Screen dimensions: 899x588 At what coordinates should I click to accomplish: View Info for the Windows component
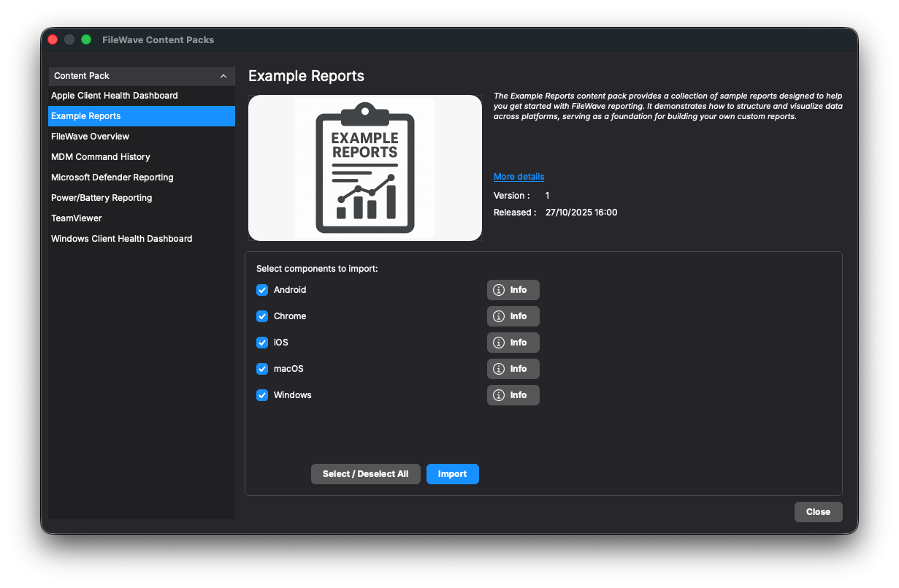click(x=513, y=395)
